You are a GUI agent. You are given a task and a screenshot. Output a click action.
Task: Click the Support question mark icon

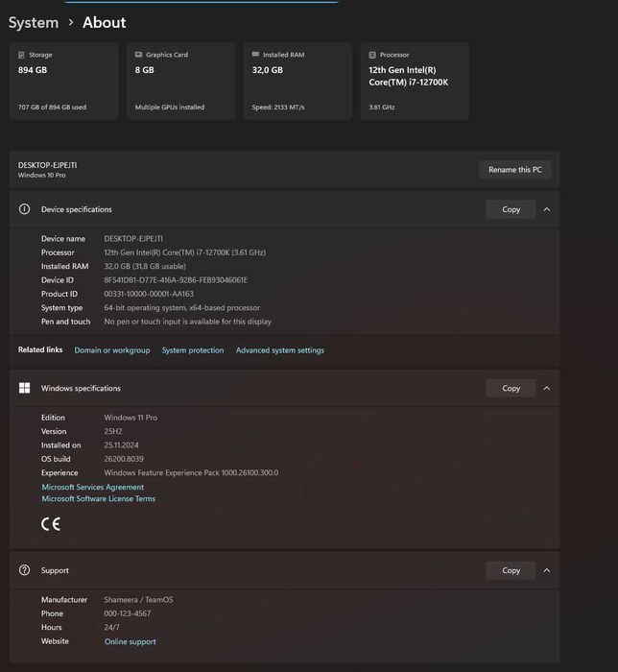click(24, 570)
